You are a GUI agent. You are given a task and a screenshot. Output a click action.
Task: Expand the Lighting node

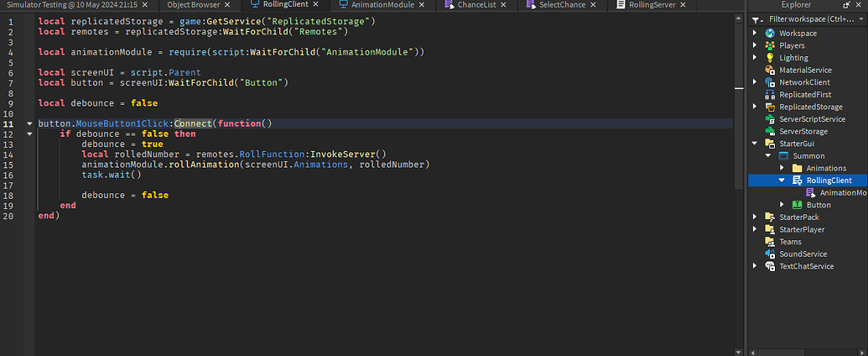tap(755, 58)
